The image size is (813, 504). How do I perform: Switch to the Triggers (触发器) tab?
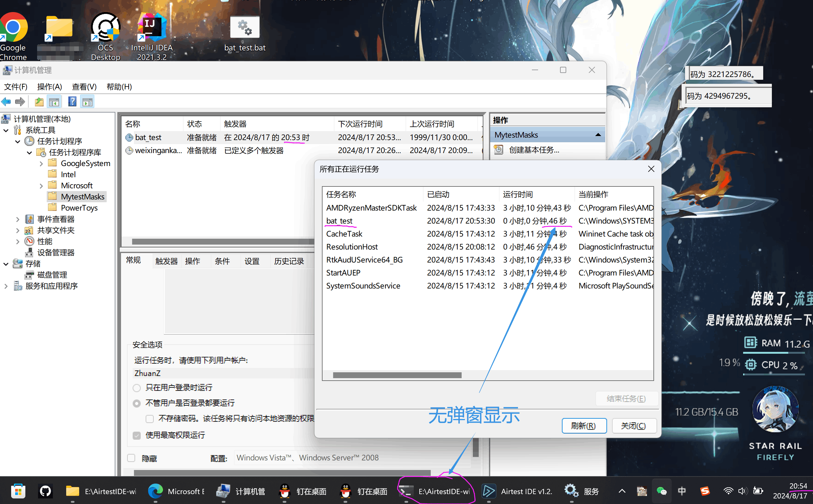166,261
